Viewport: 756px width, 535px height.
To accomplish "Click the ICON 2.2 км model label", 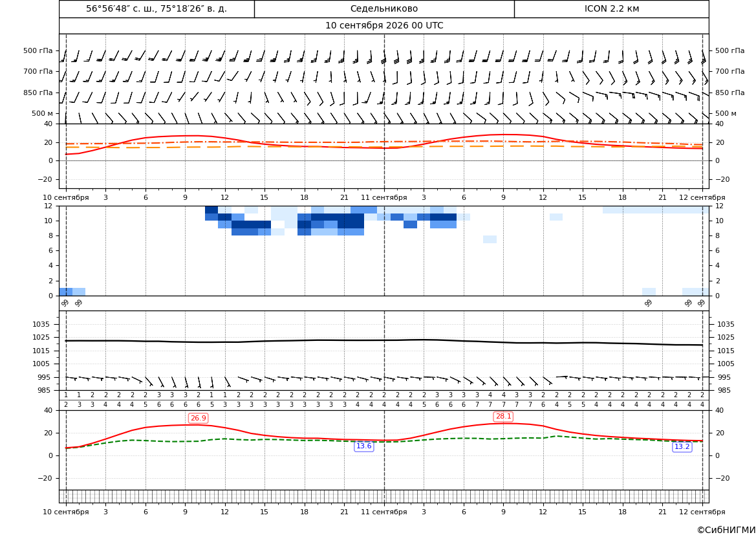I will [x=612, y=8].
